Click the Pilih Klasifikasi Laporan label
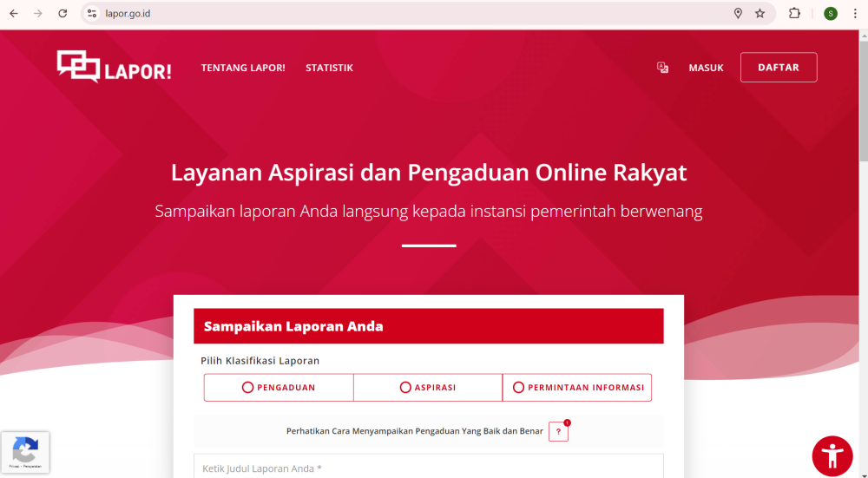Screen dimensions: 868x478 [x=260, y=361]
